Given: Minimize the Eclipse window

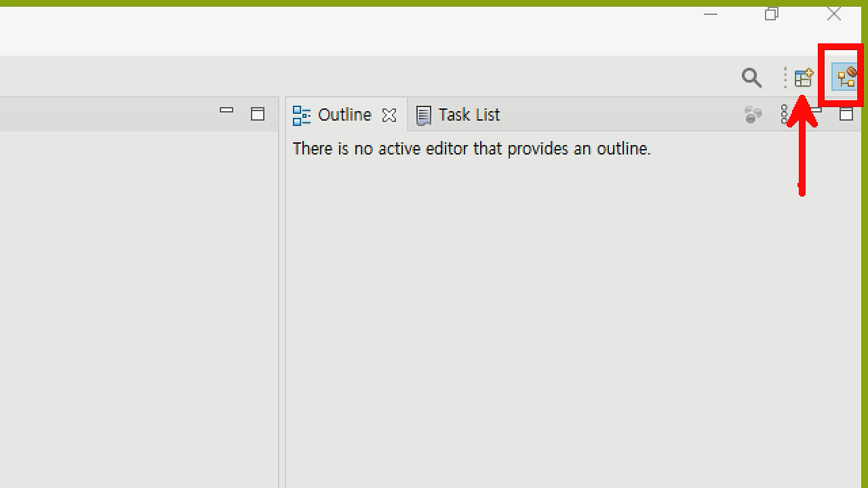Looking at the screenshot, I should [711, 14].
